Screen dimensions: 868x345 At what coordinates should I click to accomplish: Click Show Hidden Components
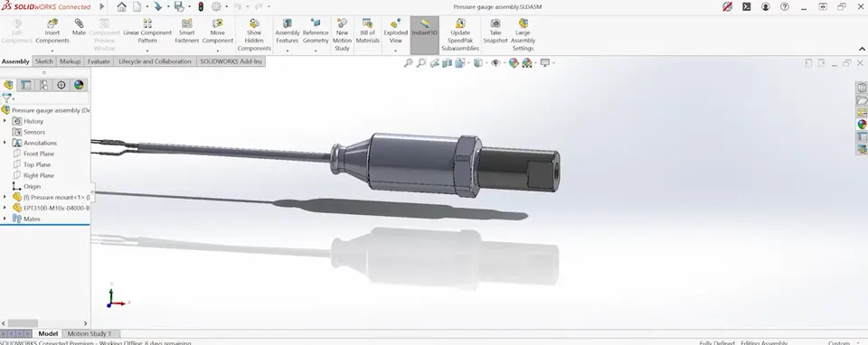tap(254, 35)
